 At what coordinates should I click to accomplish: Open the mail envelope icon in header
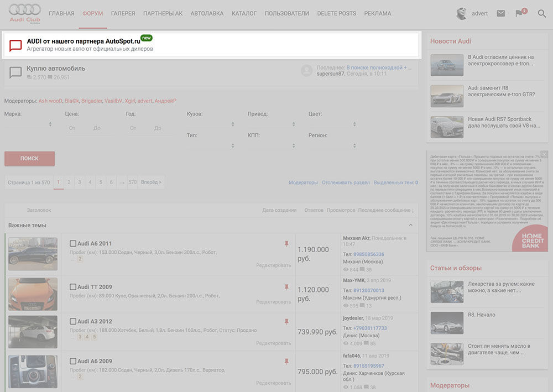pos(501,13)
